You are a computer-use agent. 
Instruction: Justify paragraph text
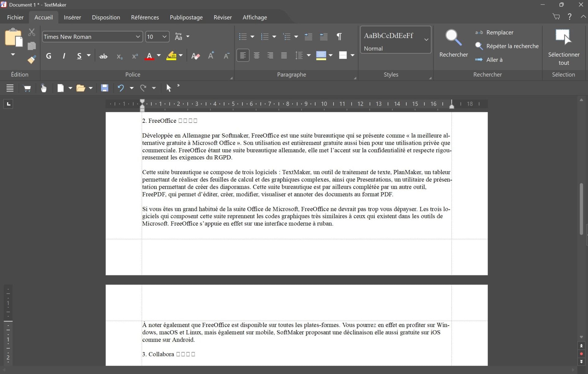click(x=284, y=55)
